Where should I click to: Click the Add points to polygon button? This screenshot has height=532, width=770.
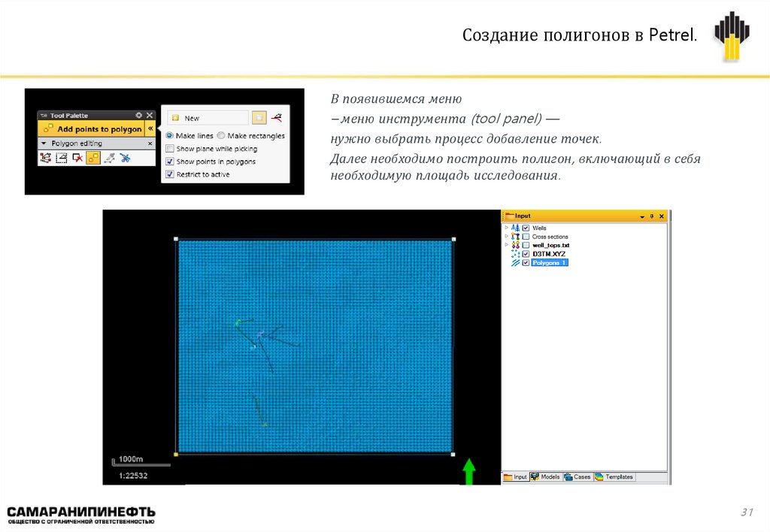92,129
